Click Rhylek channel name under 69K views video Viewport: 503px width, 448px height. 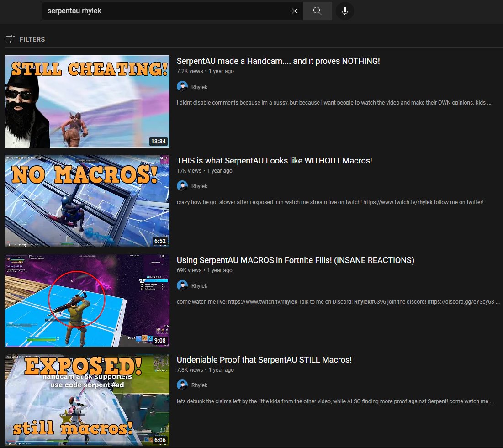pos(200,285)
